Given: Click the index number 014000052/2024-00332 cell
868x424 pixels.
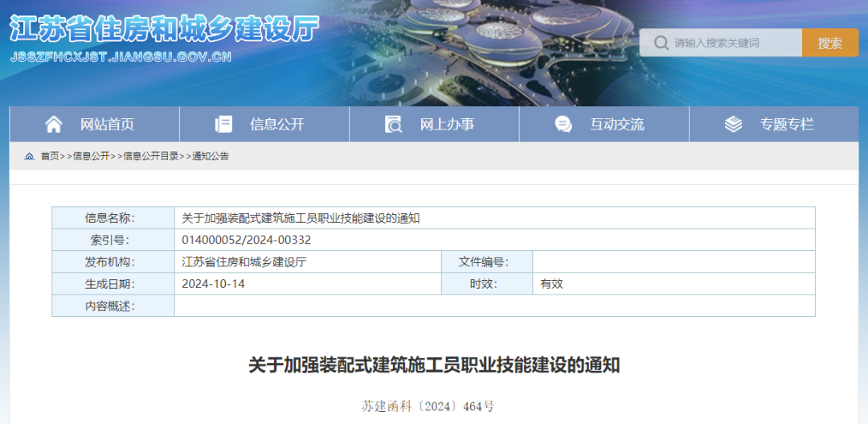Looking at the screenshot, I should (x=247, y=240).
